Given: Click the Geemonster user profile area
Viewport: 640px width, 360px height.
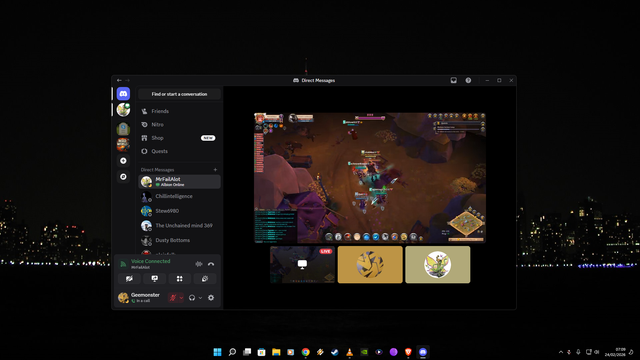Looking at the screenshot, I should pyautogui.click(x=140, y=298).
